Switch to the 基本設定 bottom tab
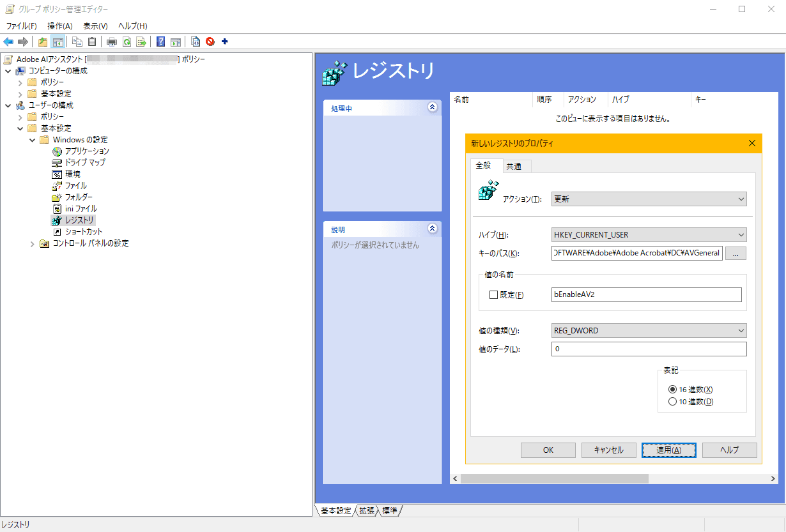This screenshot has width=786, height=532. [x=336, y=511]
